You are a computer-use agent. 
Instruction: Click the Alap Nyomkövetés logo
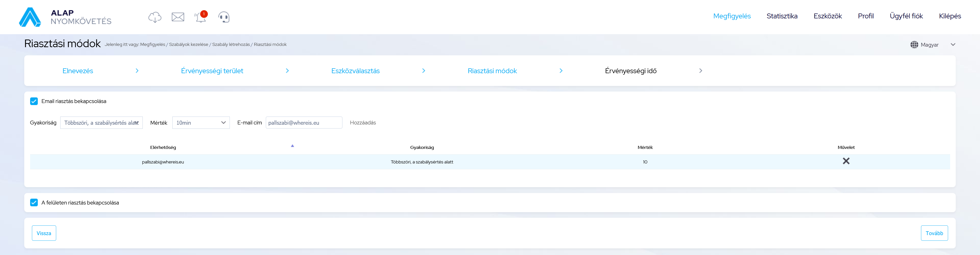pos(65,17)
